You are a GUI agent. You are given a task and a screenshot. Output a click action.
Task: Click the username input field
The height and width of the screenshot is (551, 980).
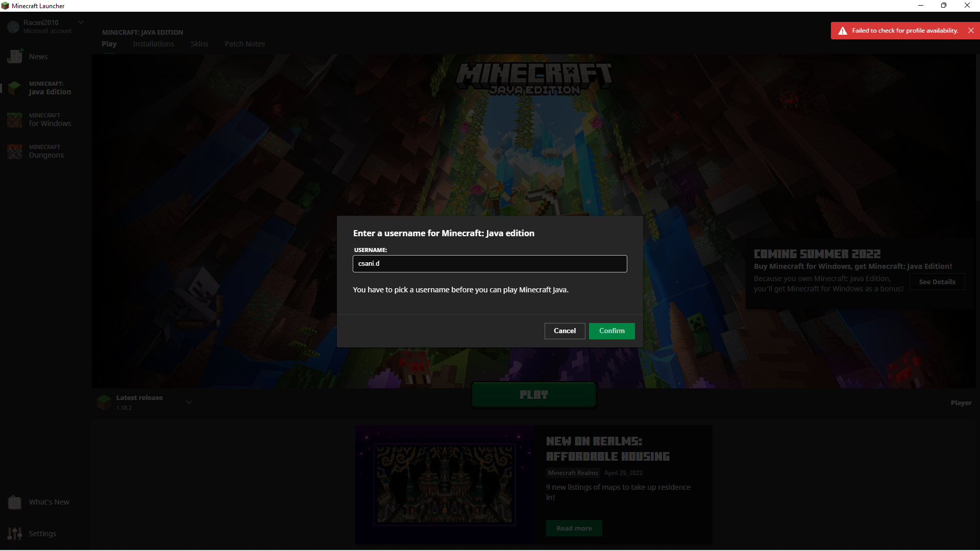489,264
